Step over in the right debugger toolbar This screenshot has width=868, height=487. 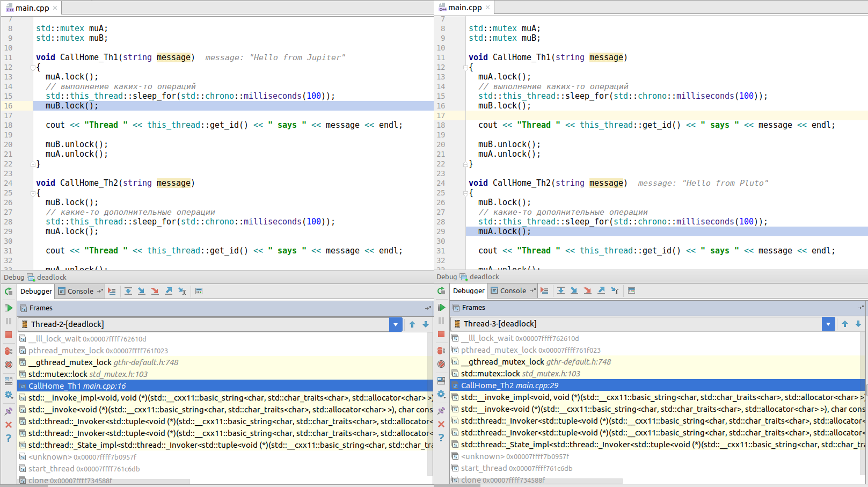coord(561,290)
